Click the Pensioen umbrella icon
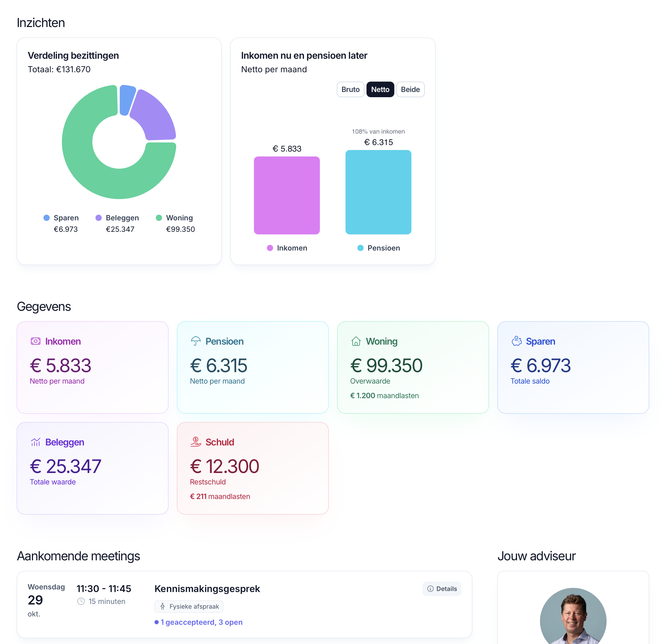669x644 pixels. pyautogui.click(x=196, y=341)
